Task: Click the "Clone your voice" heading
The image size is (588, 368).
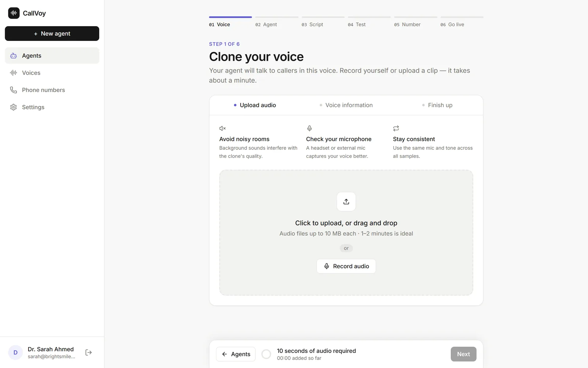Action: 257,57
